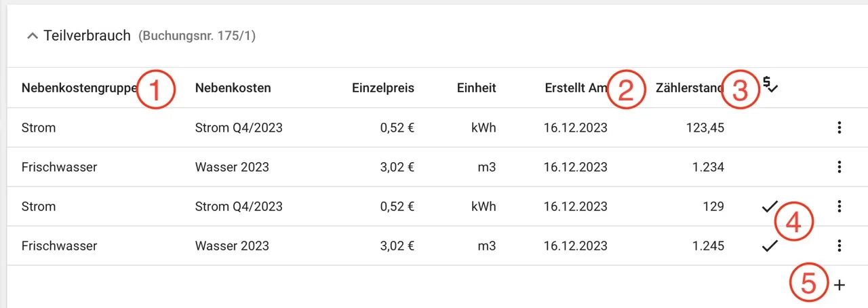Select the Wasser 2023 cell in second row
Screen dimensions: 868x308
[232, 167]
